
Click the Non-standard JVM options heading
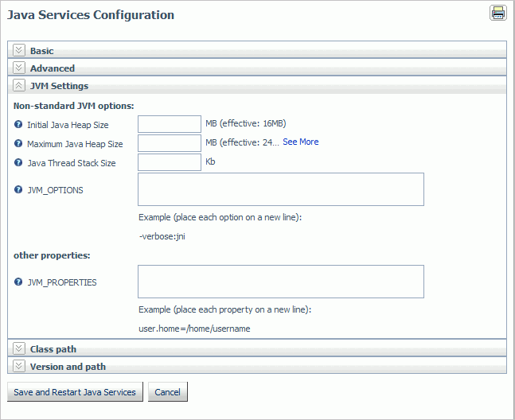point(73,106)
